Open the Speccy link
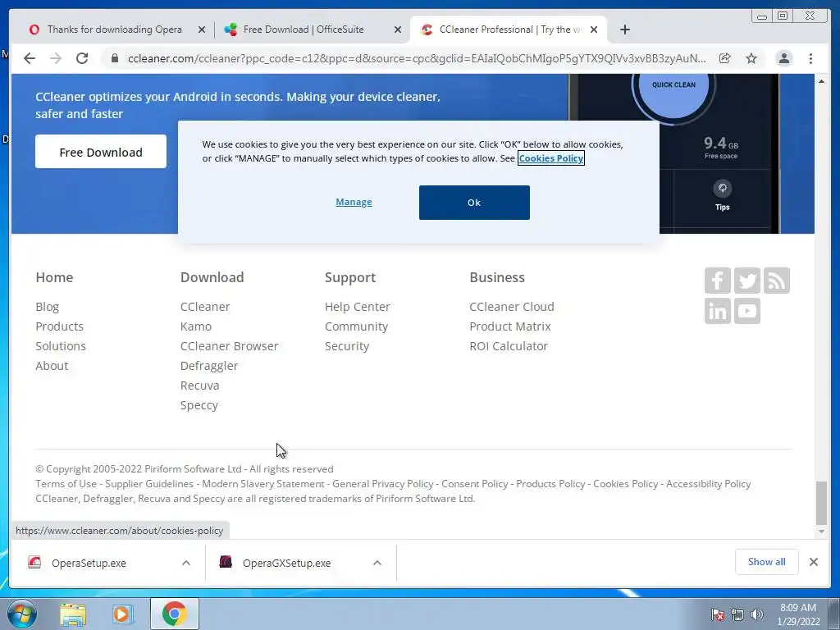This screenshot has width=840, height=630. click(199, 405)
